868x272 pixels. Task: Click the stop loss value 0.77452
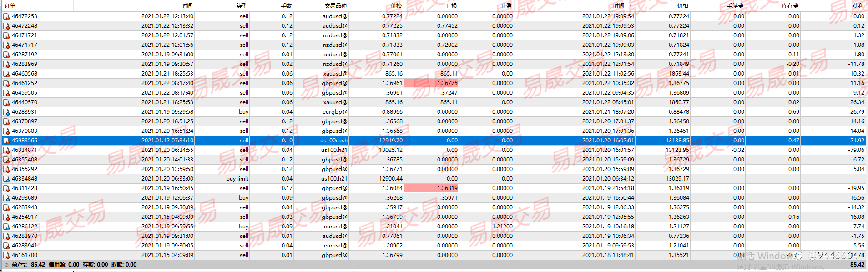click(448, 26)
